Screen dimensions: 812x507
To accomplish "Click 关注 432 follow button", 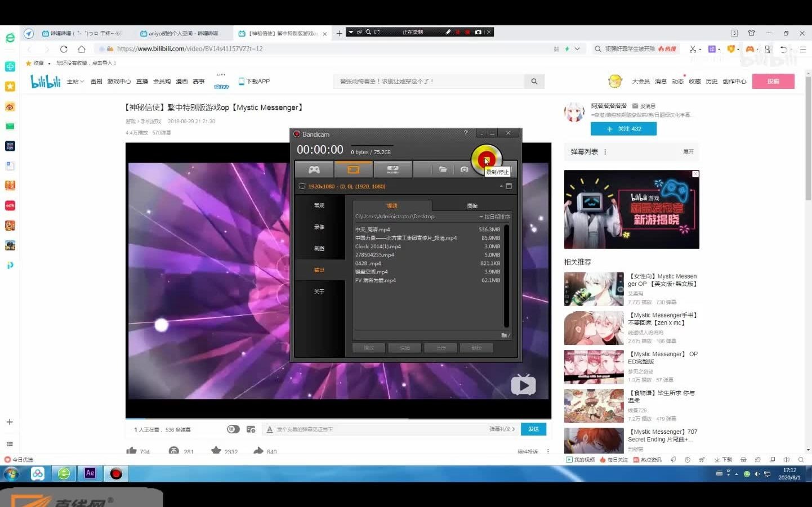I will click(x=623, y=129).
